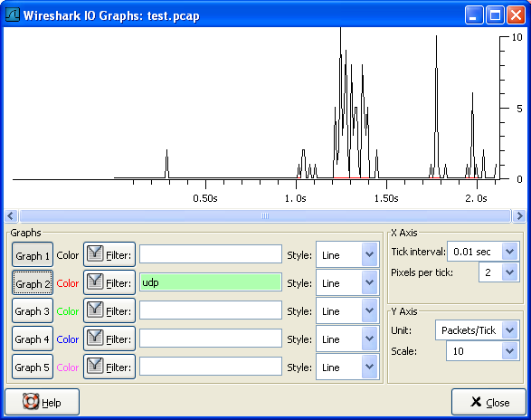This screenshot has width=531, height=420.
Task: Click the magenta Color label for Graph 5
Action: coord(68,367)
